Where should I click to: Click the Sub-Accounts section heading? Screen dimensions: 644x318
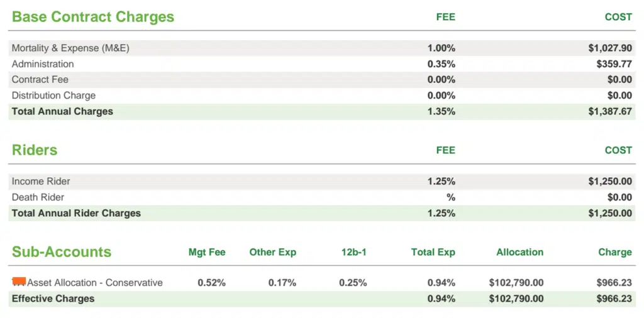(x=62, y=252)
